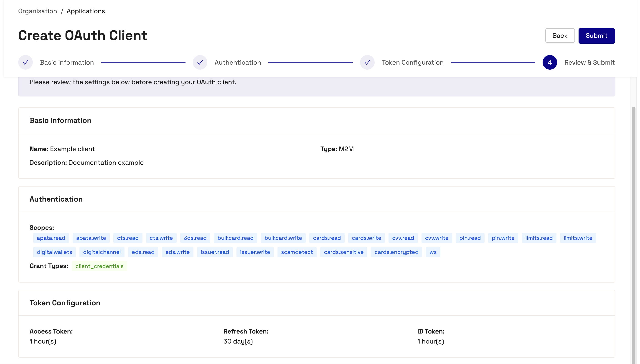Click the Refresh Token value 30 day(s)
The image size is (640, 364).
click(x=238, y=341)
